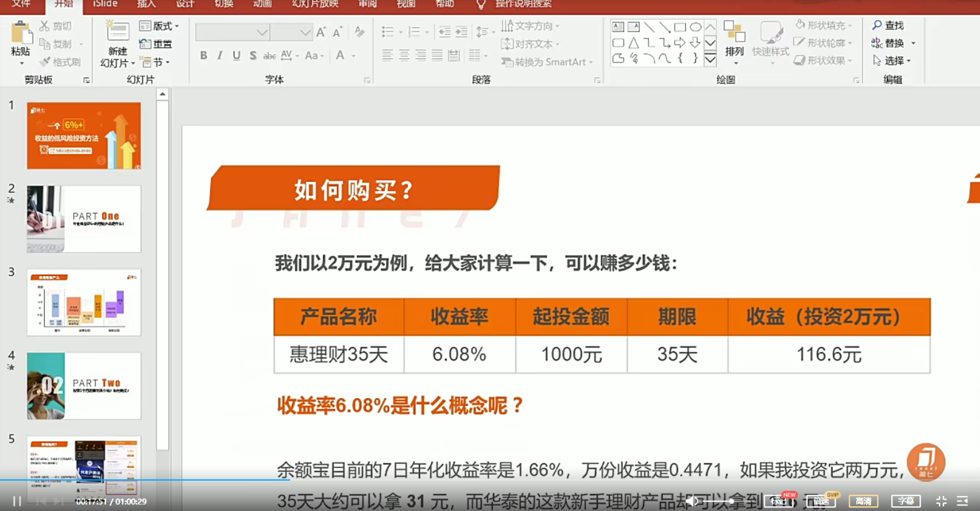Click the Cut (剪切) scissors icon

(x=44, y=26)
